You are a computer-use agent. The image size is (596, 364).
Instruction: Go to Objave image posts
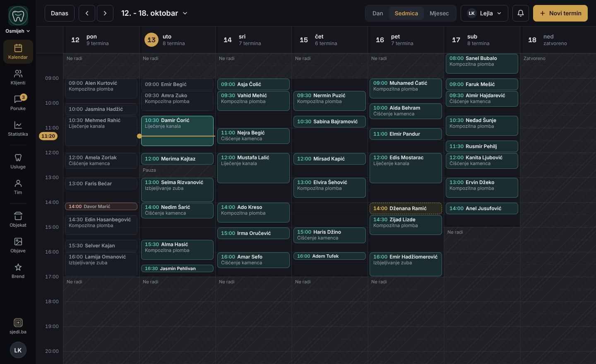(x=18, y=245)
